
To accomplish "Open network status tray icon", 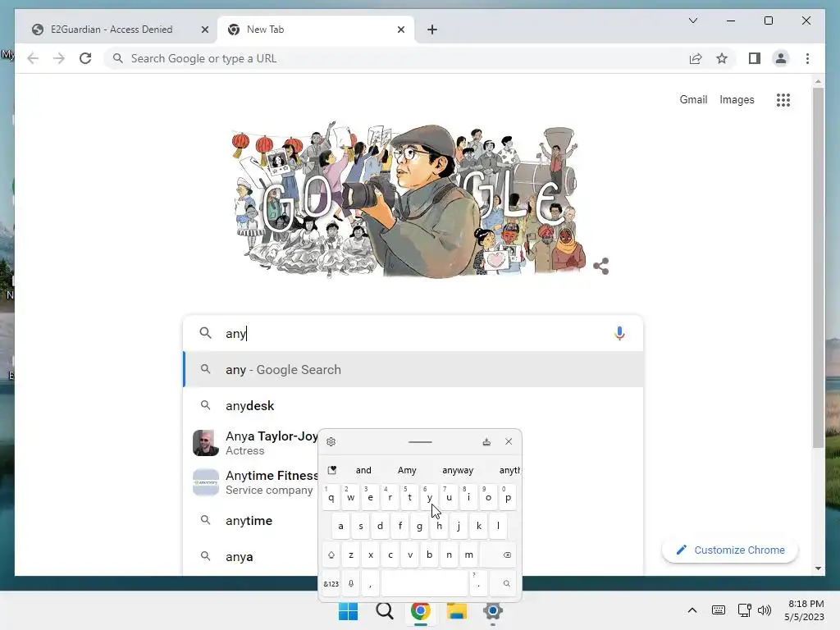I will 744,610.
